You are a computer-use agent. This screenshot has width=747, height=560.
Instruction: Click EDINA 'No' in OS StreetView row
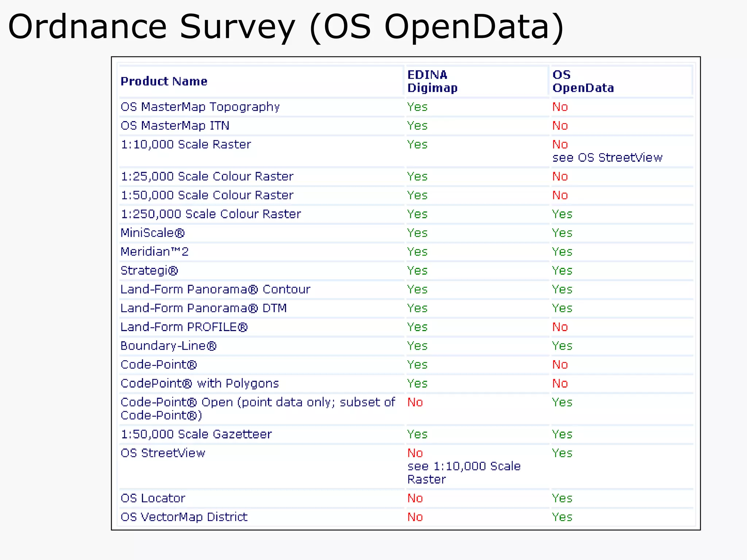pos(415,453)
